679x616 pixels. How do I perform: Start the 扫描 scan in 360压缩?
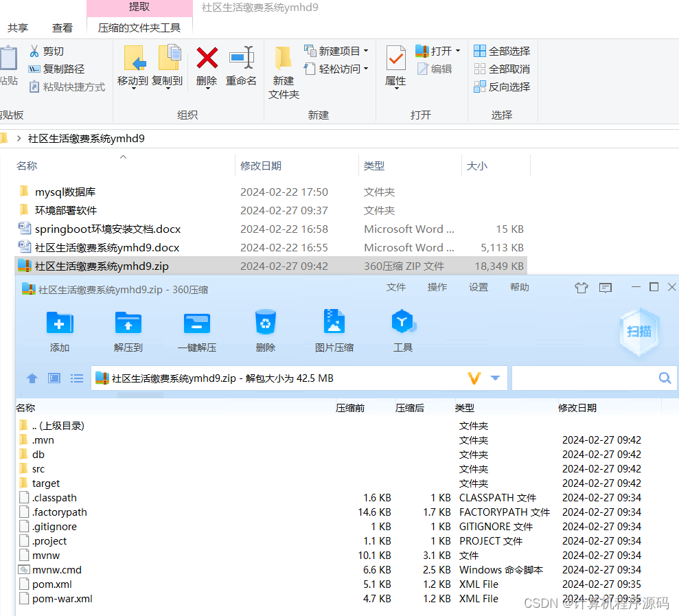[638, 331]
